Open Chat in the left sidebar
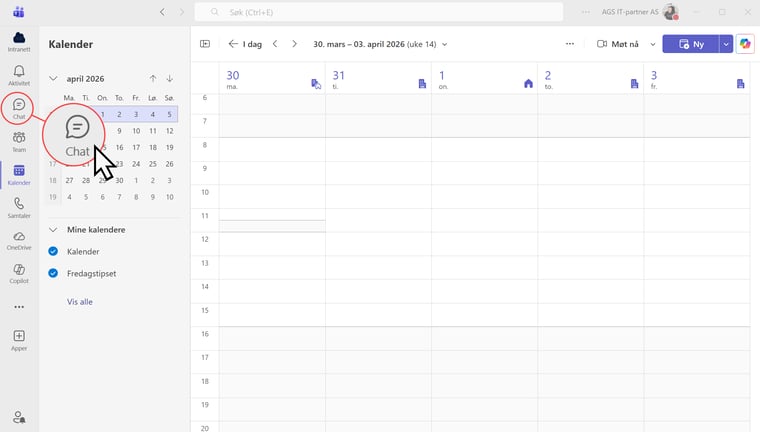This screenshot has width=760, height=432. [x=18, y=108]
